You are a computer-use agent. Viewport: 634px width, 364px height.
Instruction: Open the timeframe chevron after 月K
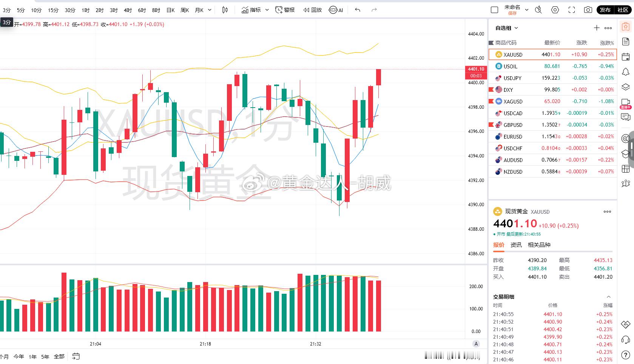click(x=210, y=10)
